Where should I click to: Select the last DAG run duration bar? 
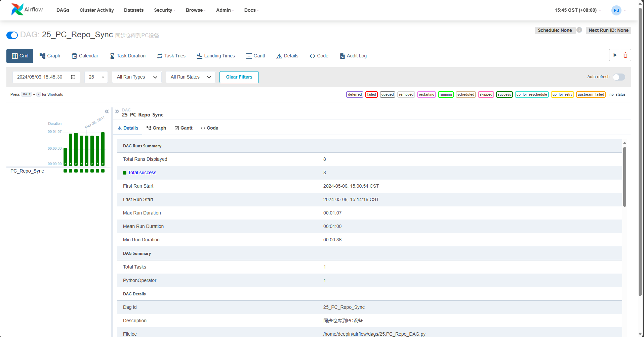[x=103, y=149]
